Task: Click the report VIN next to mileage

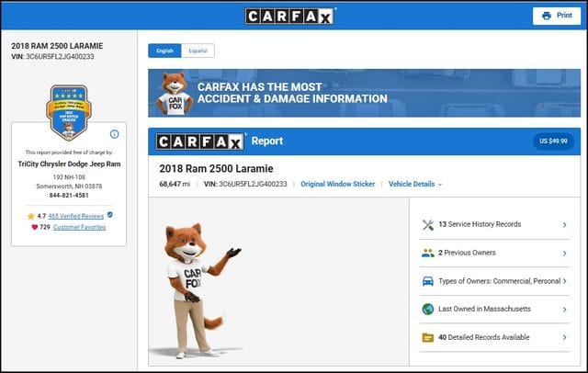Action: 245,184
